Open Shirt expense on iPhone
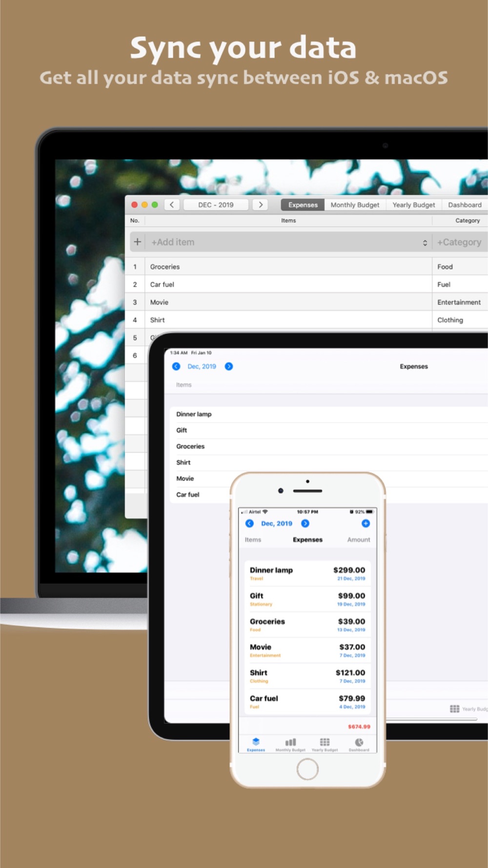The image size is (488, 868). coord(307,676)
